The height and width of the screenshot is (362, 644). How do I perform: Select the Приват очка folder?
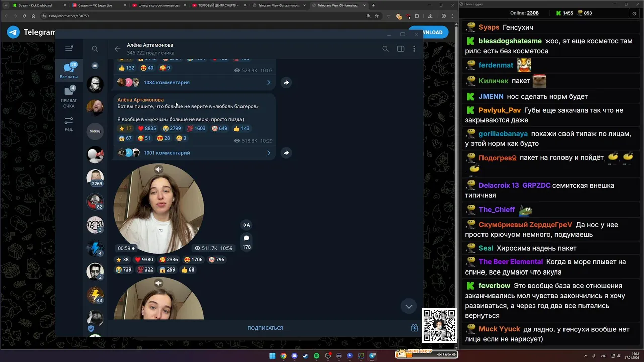click(x=69, y=98)
